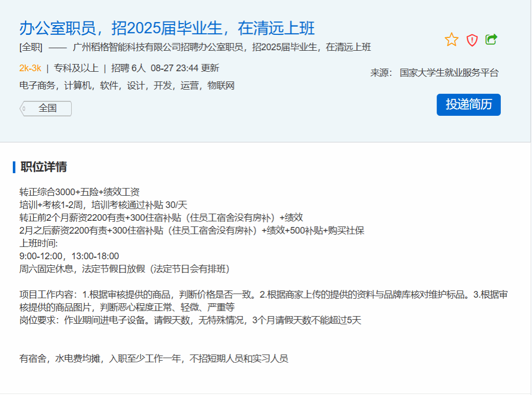532x395 pixels.
Task: Click the orange 2k-3k salary text
Action: [x=30, y=68]
